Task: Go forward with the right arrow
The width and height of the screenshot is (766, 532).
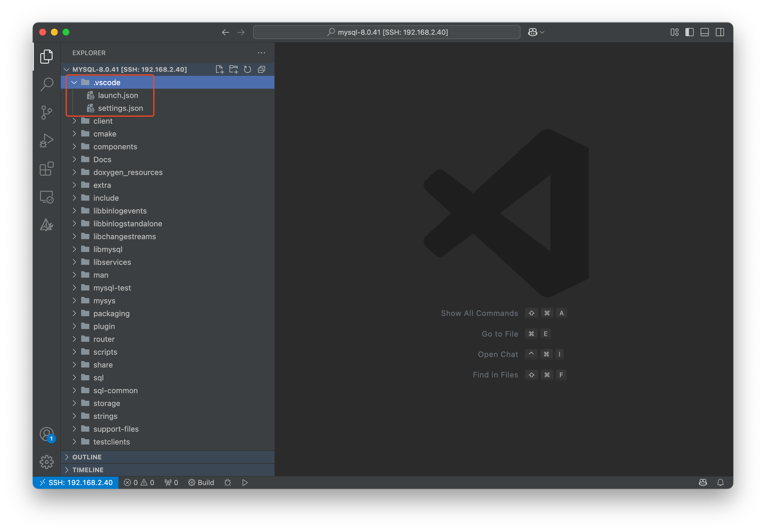Action: (x=241, y=32)
